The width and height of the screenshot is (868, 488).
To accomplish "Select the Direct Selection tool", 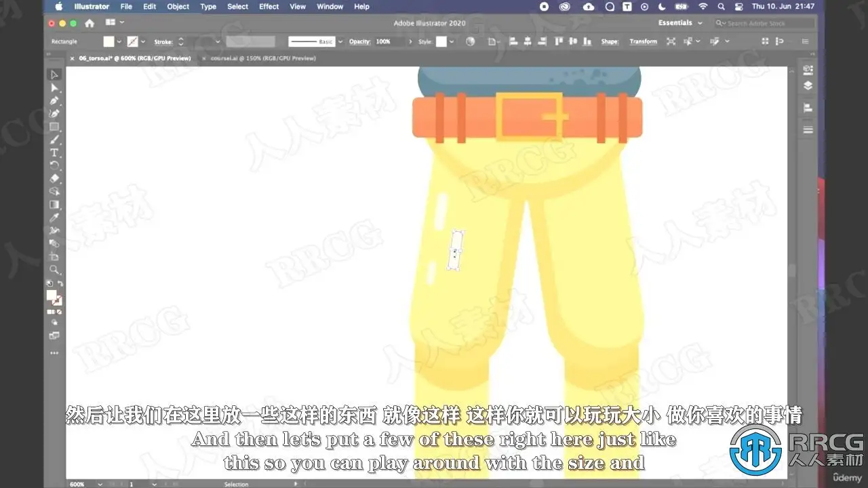I will (54, 87).
